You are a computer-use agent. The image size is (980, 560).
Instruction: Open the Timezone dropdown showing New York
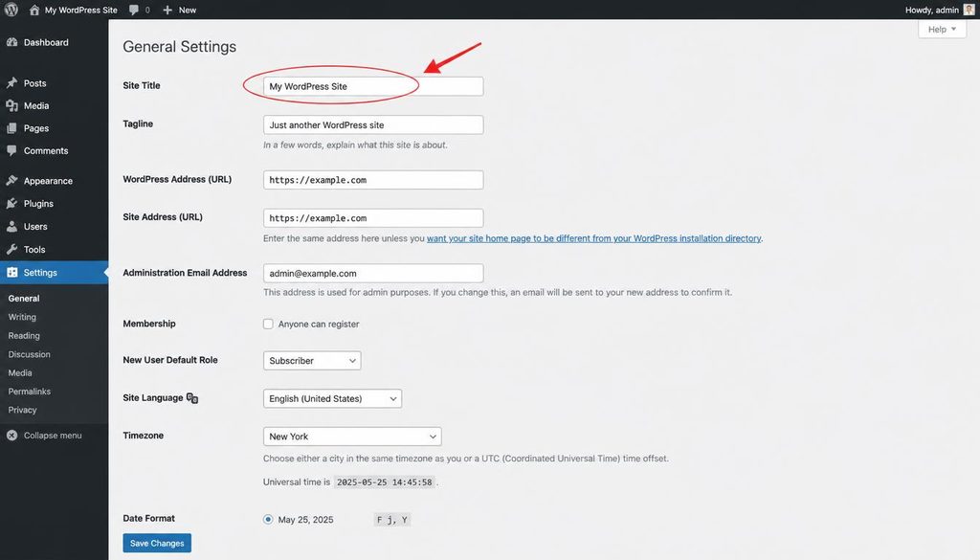pyautogui.click(x=352, y=437)
